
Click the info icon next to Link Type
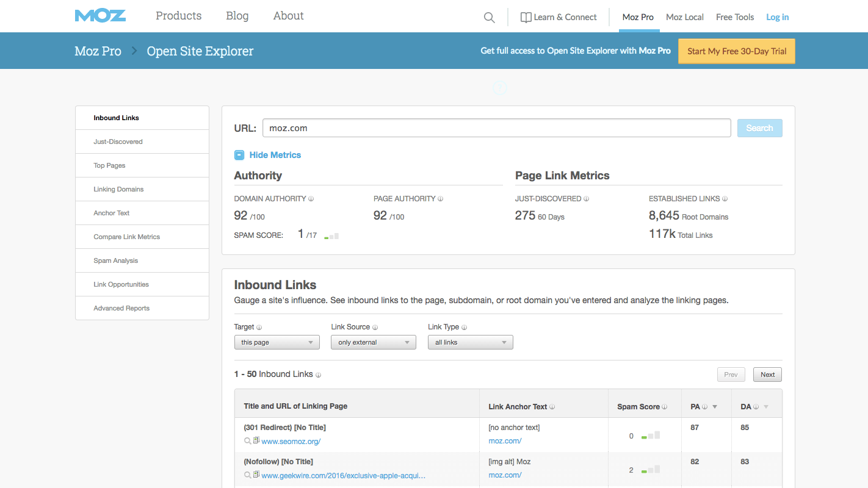pyautogui.click(x=464, y=327)
